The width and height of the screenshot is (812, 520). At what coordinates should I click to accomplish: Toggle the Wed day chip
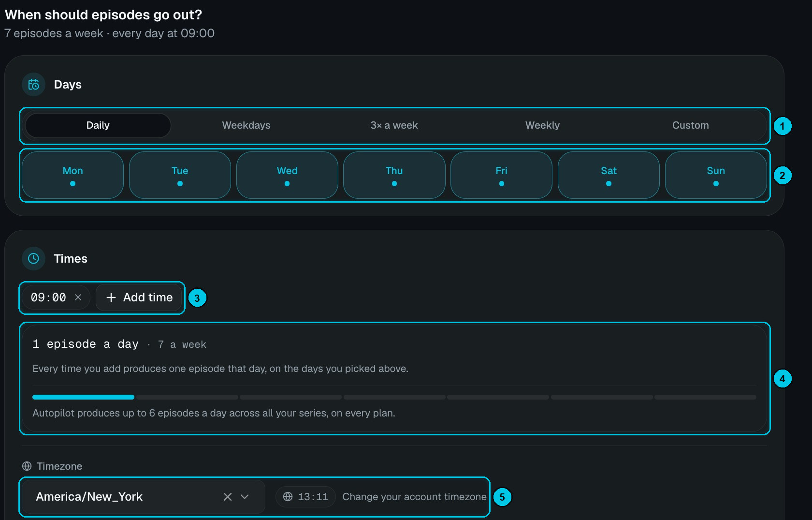287,175
